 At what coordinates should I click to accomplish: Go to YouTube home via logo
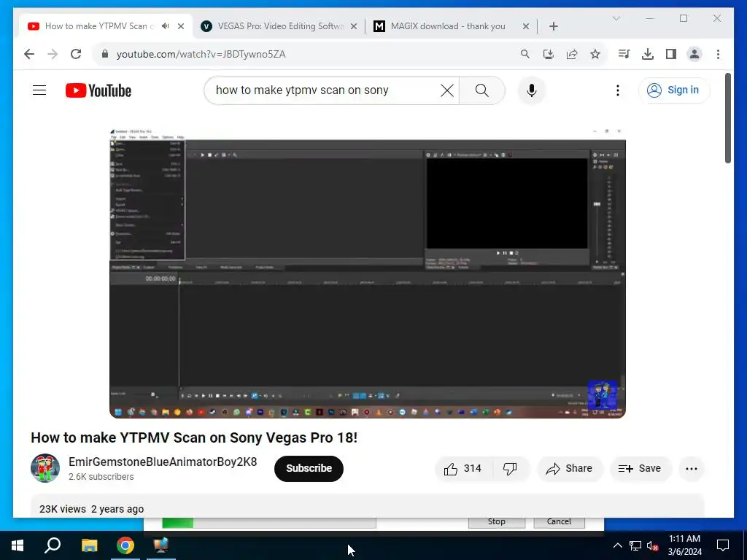(x=98, y=90)
